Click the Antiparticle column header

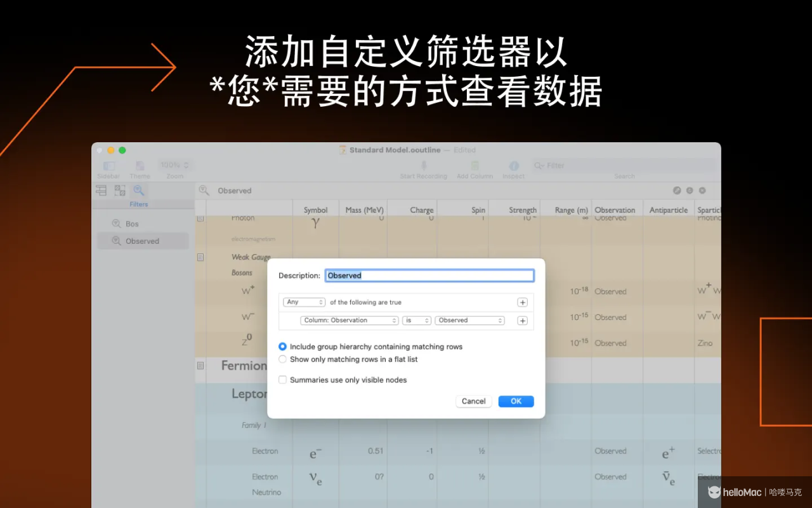point(669,210)
